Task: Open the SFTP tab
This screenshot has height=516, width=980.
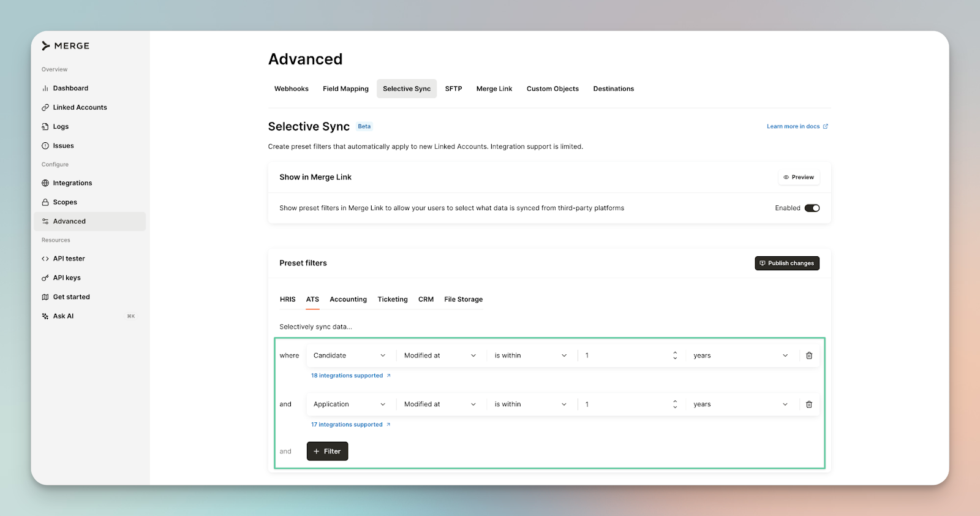Action: click(x=453, y=89)
